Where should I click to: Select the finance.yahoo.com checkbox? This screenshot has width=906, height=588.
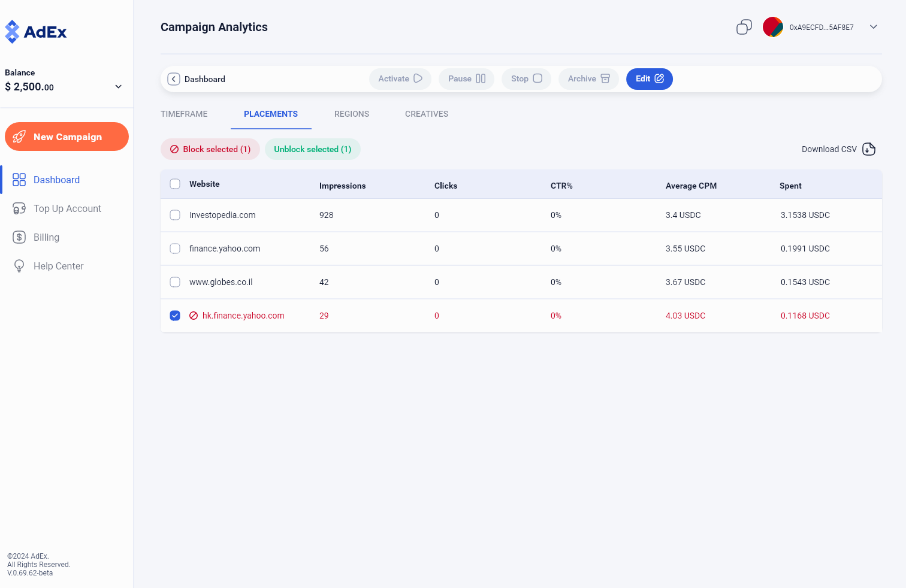[x=175, y=248]
